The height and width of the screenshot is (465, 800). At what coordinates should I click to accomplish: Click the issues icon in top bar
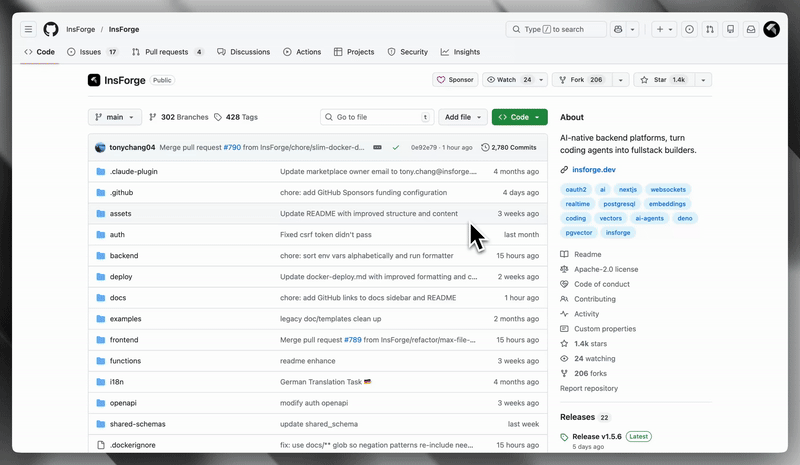click(689, 30)
